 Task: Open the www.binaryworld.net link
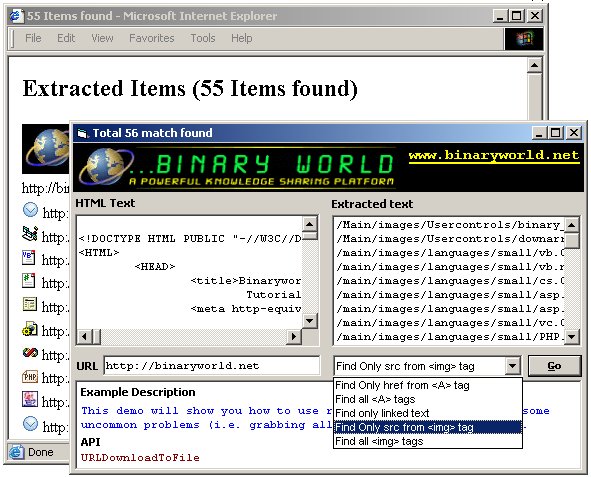[x=494, y=155]
